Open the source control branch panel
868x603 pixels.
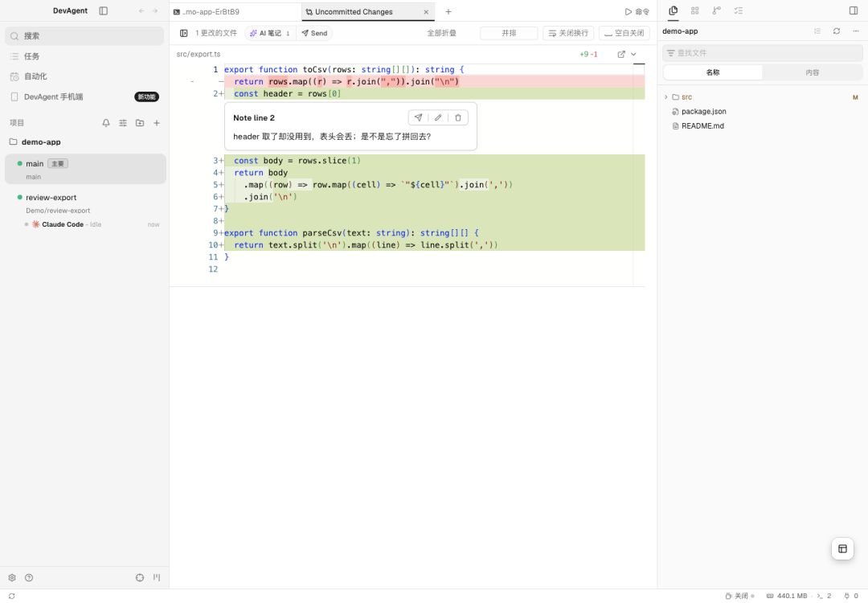(x=716, y=10)
